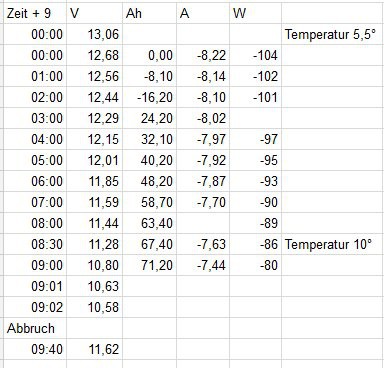Select the 'Temperatur 5,5°' cell
Screen dimensions: 384x368
click(x=333, y=34)
